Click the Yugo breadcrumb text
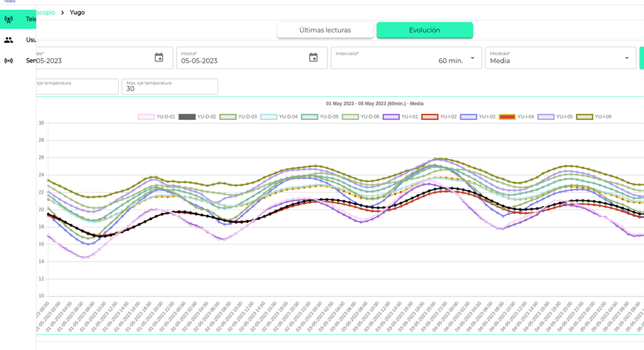This screenshot has width=644, height=350. click(77, 13)
